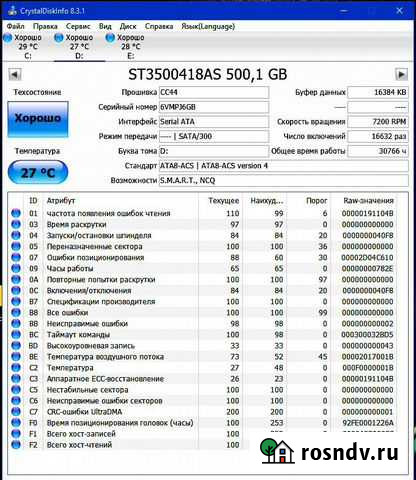416x480 pixels.
Task: Click status icon for Время позиционирования головок
Action: (16, 422)
